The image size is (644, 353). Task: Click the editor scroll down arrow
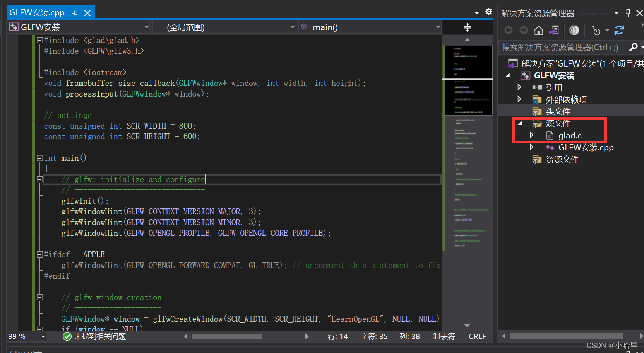tap(467, 326)
